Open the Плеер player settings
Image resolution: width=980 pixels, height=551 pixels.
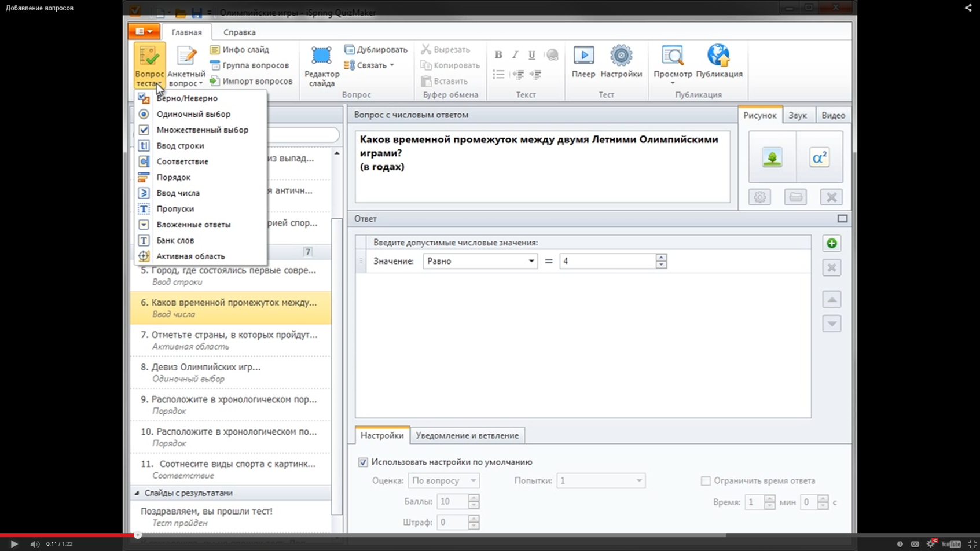583,62
